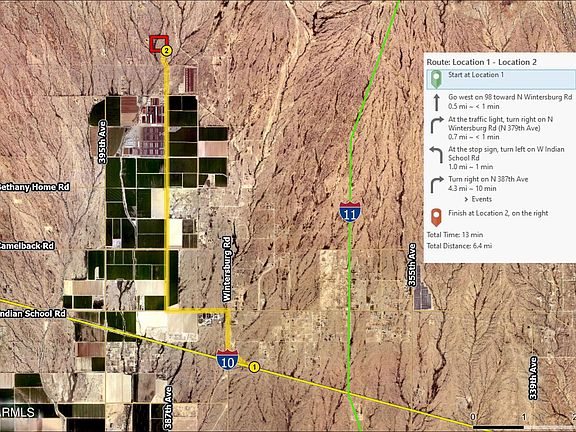Open the W Indian School Rd direction step
Screen dimensions: 576x432
[501, 158]
